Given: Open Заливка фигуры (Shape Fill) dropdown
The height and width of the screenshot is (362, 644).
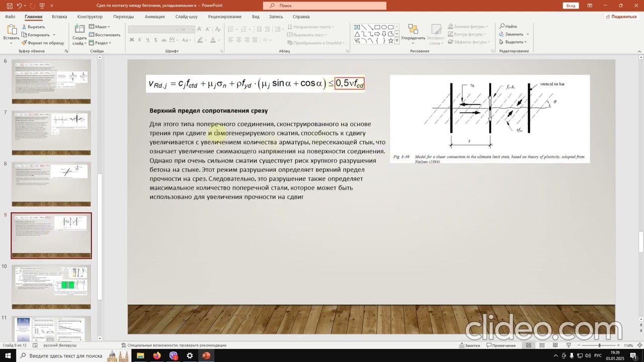Looking at the screenshot, I should [x=468, y=27].
